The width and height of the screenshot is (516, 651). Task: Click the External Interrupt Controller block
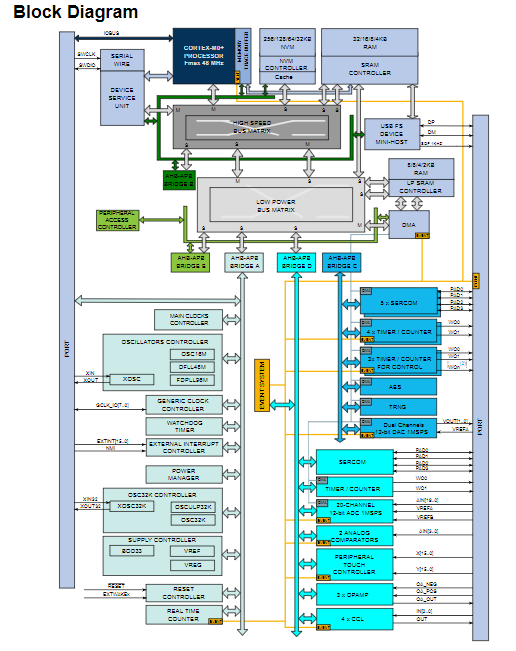tap(184, 447)
